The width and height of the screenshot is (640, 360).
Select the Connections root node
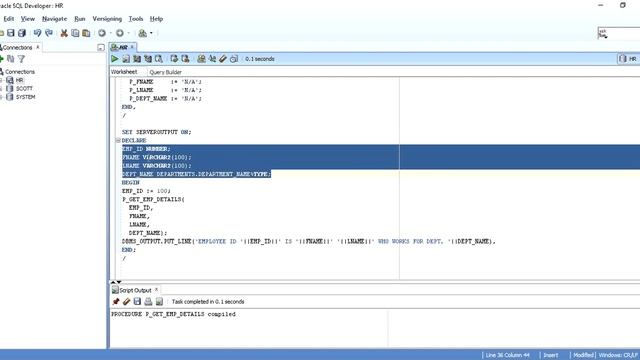point(20,72)
